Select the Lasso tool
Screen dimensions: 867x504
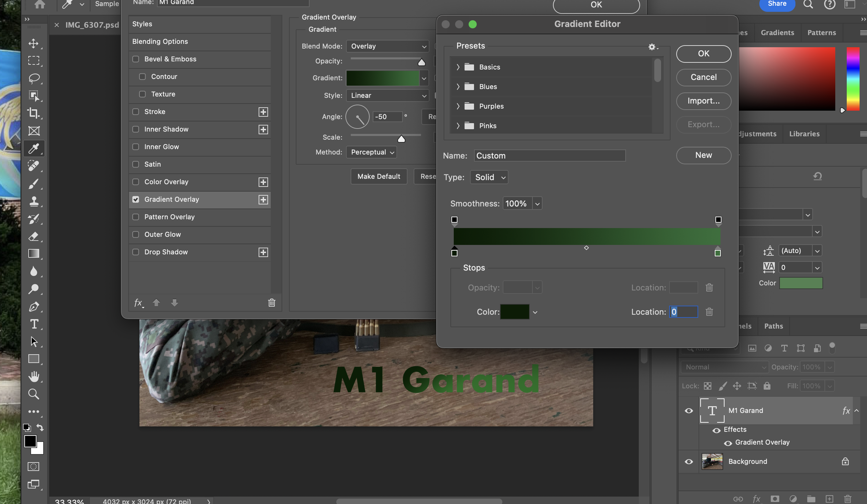[x=34, y=78]
